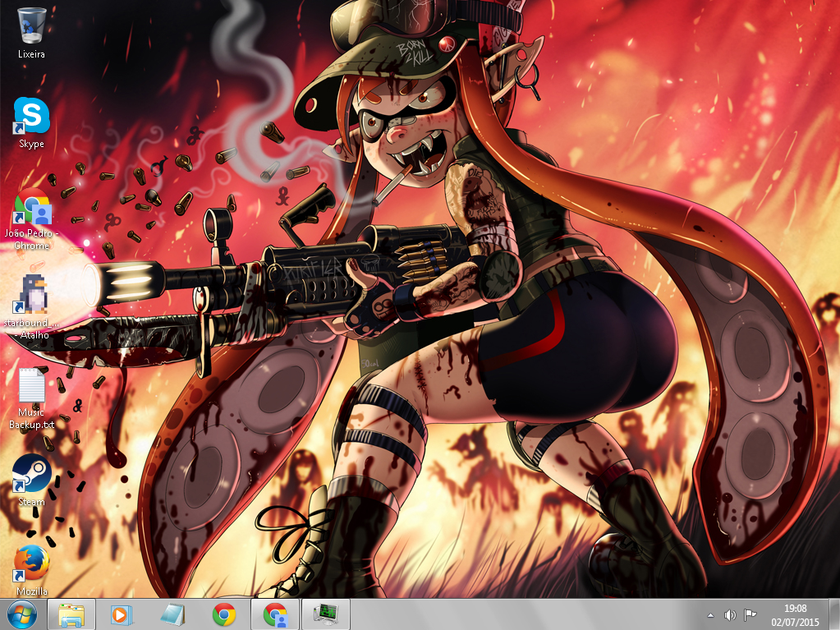Select the João Pedro - Chrome shortcut

(31, 205)
